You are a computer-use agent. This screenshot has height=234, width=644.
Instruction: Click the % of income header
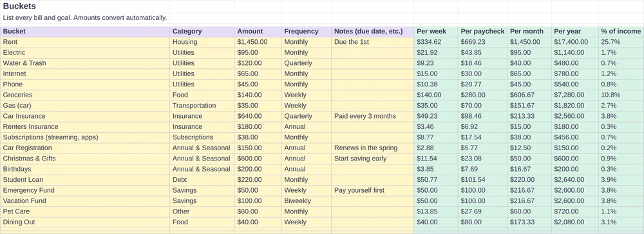pos(621,31)
